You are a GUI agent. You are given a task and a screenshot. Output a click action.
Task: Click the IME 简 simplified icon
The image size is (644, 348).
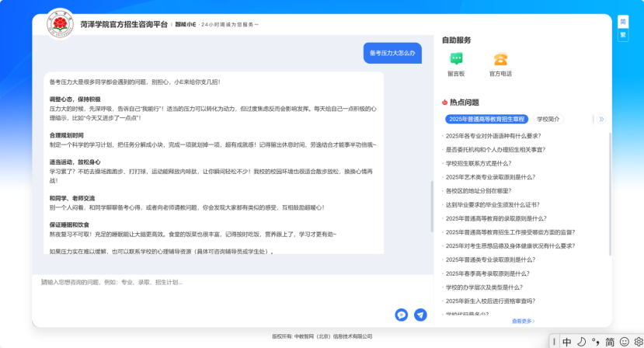610,342
